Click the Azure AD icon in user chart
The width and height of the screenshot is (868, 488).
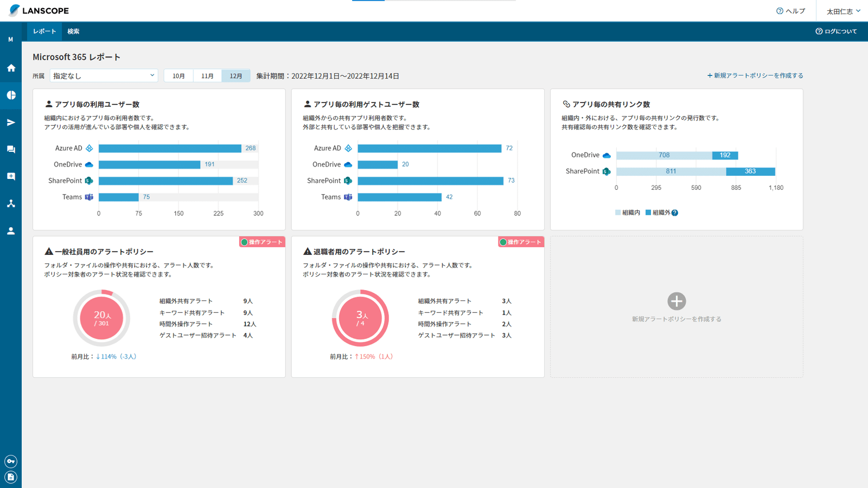point(90,148)
